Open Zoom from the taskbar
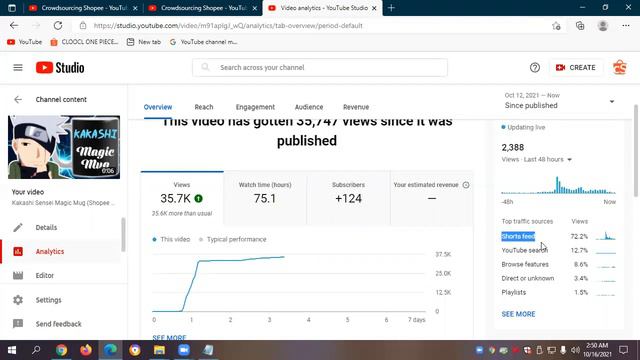The height and width of the screenshot is (360, 640). point(184,350)
